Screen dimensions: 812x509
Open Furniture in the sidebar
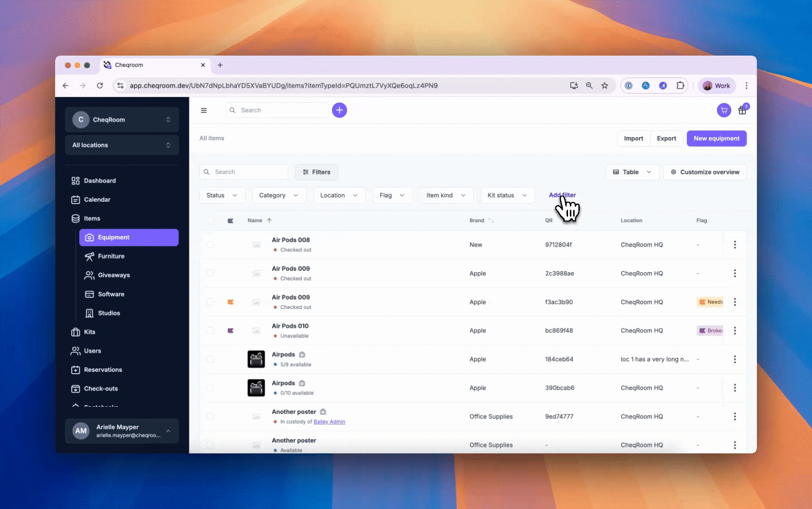111,256
